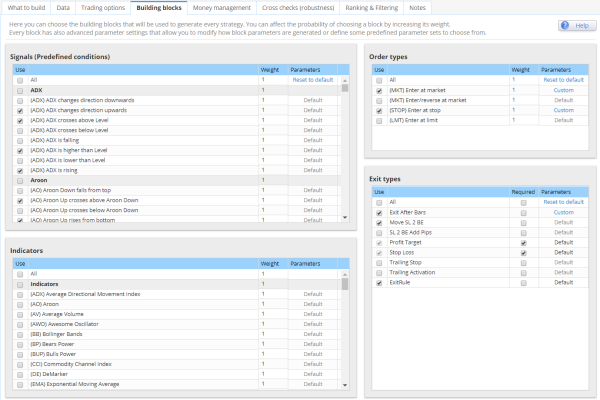Open the Ranking & Filtering tab
600x400 pixels.
point(372,8)
